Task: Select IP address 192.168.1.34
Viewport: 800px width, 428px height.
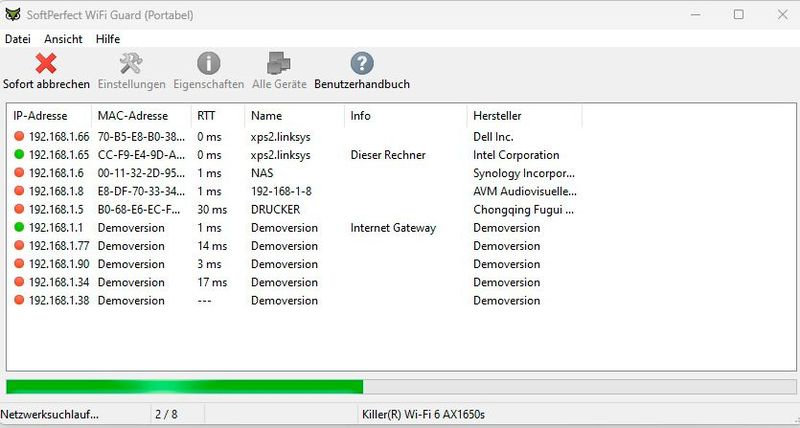Action: [59, 282]
